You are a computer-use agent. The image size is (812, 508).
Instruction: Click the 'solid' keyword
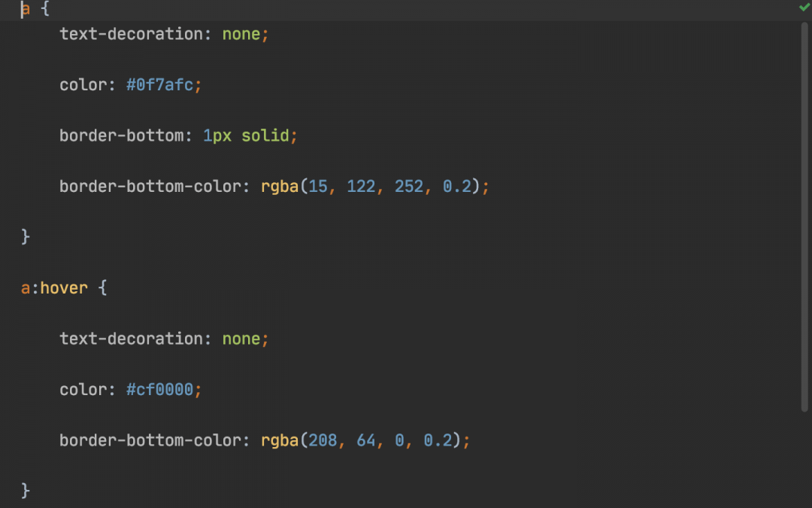[x=265, y=136]
